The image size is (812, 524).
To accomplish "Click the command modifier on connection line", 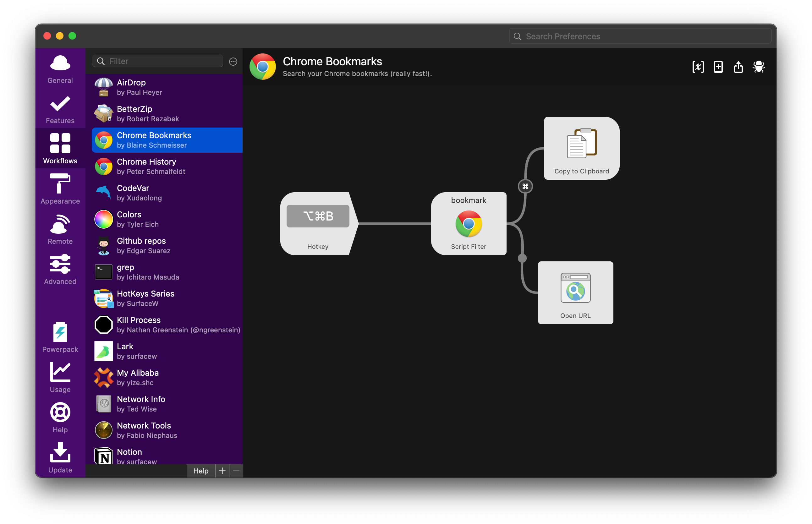I will pyautogui.click(x=525, y=187).
